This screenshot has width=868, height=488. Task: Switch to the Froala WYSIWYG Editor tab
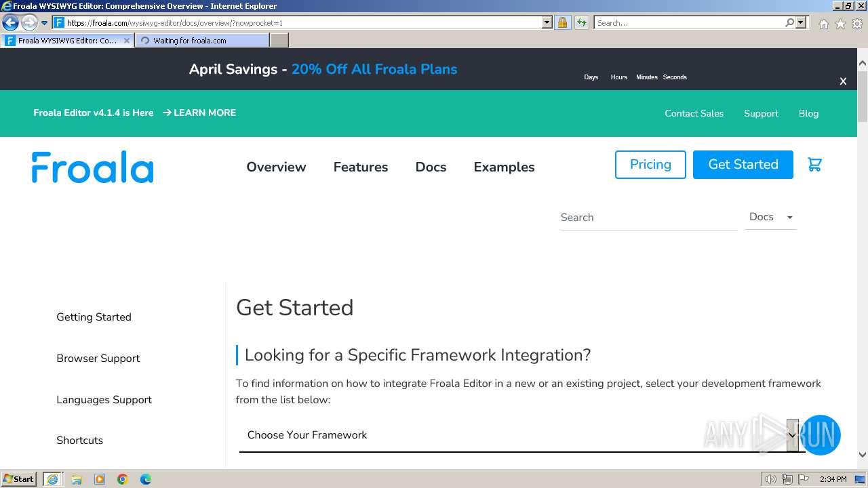(x=67, y=41)
